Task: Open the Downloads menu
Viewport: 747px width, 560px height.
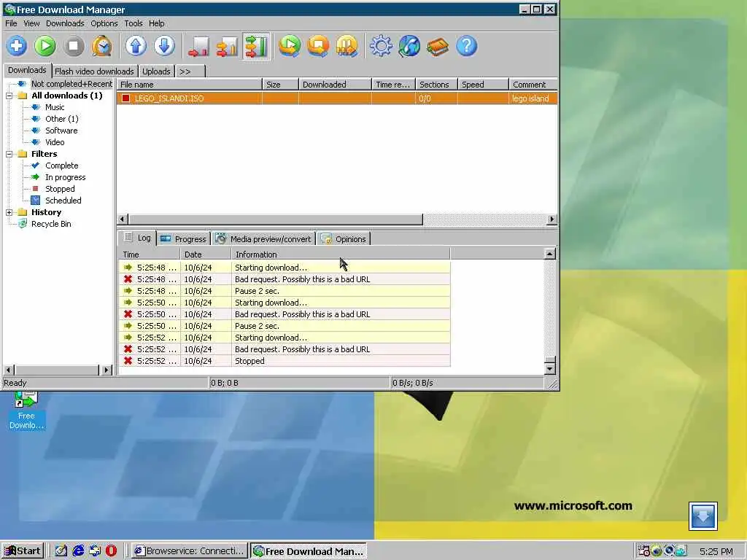Action: click(65, 23)
